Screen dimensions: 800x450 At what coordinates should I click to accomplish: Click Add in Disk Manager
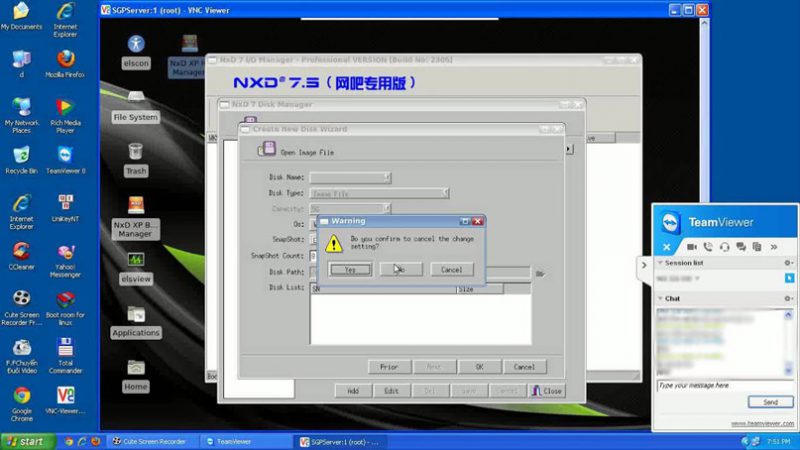click(353, 391)
